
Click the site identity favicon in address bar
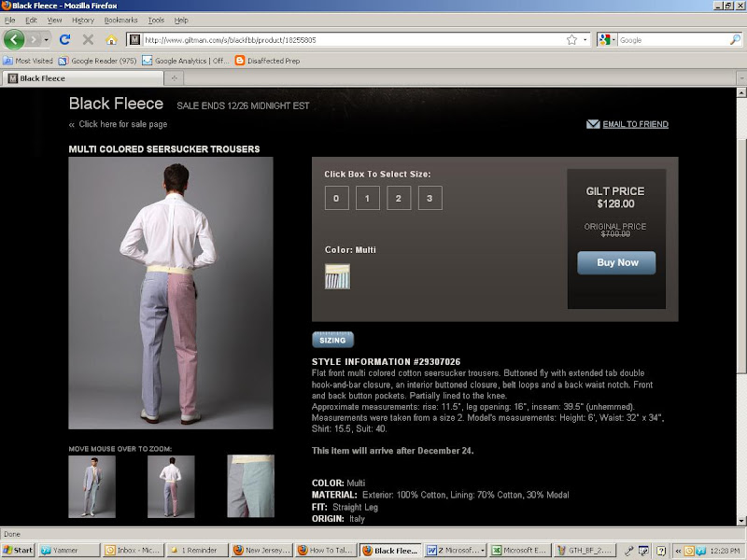pyautogui.click(x=134, y=40)
